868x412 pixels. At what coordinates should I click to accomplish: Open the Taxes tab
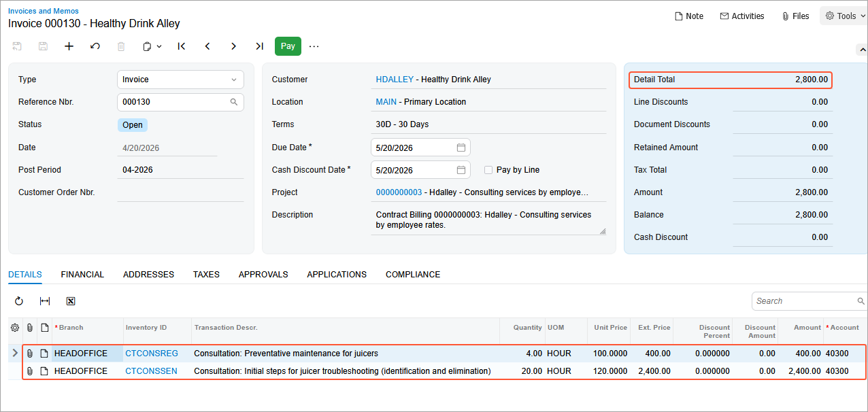[206, 274]
